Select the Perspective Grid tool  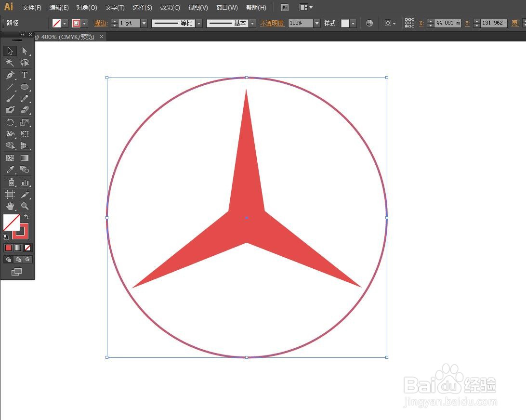pos(25,145)
